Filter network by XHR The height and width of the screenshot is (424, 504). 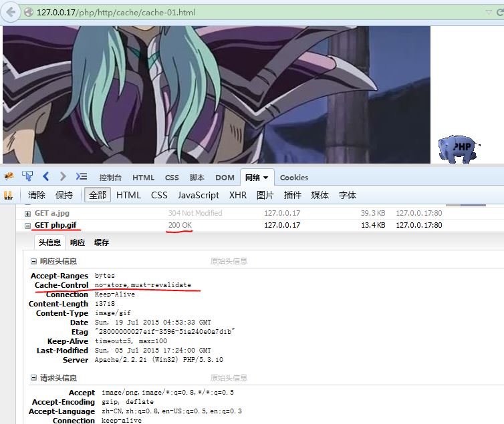click(238, 195)
